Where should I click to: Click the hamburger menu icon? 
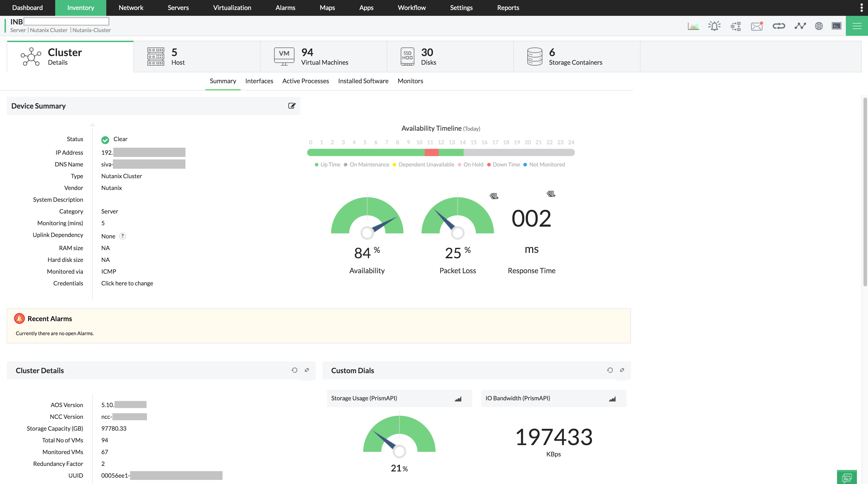857,26
